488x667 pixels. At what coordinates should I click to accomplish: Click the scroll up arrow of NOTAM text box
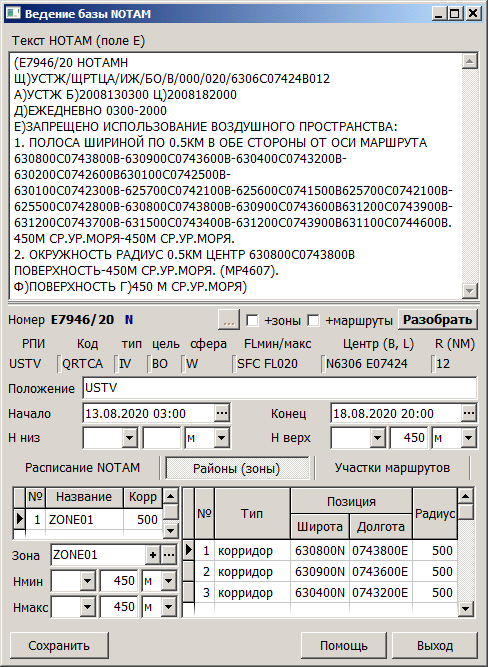click(x=469, y=62)
